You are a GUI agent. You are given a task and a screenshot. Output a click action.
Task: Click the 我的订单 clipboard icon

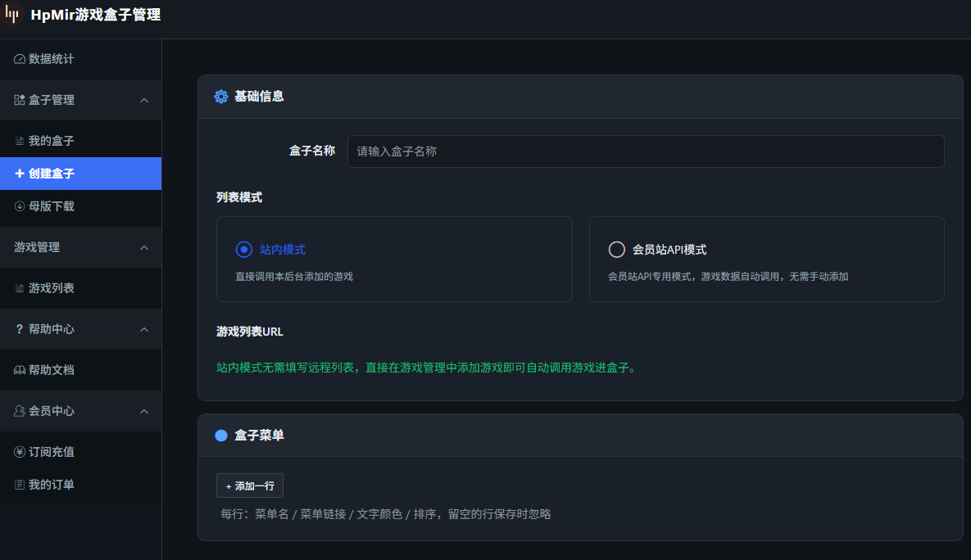(x=19, y=485)
